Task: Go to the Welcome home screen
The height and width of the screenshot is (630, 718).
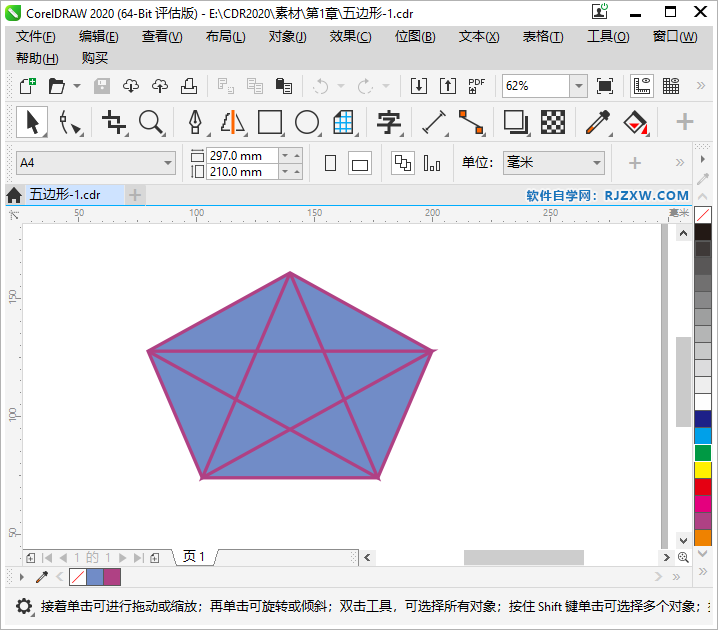Action: pos(14,195)
